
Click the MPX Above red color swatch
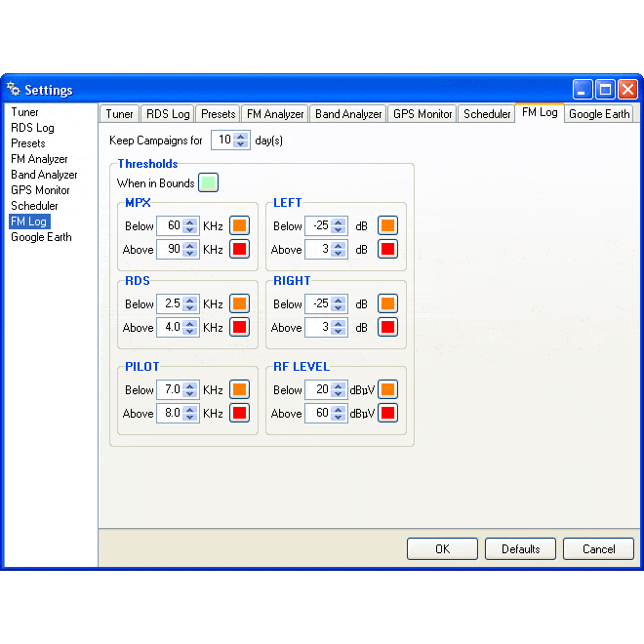pos(239,249)
